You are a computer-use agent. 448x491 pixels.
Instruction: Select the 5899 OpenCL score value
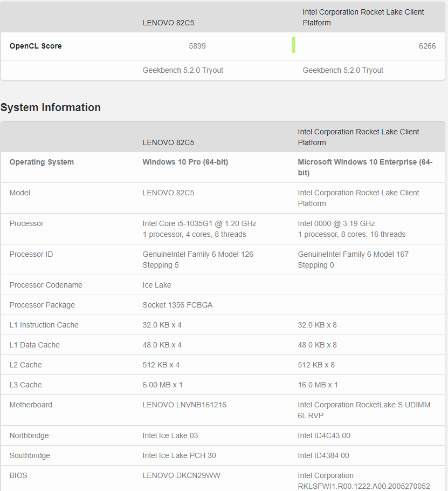197,46
